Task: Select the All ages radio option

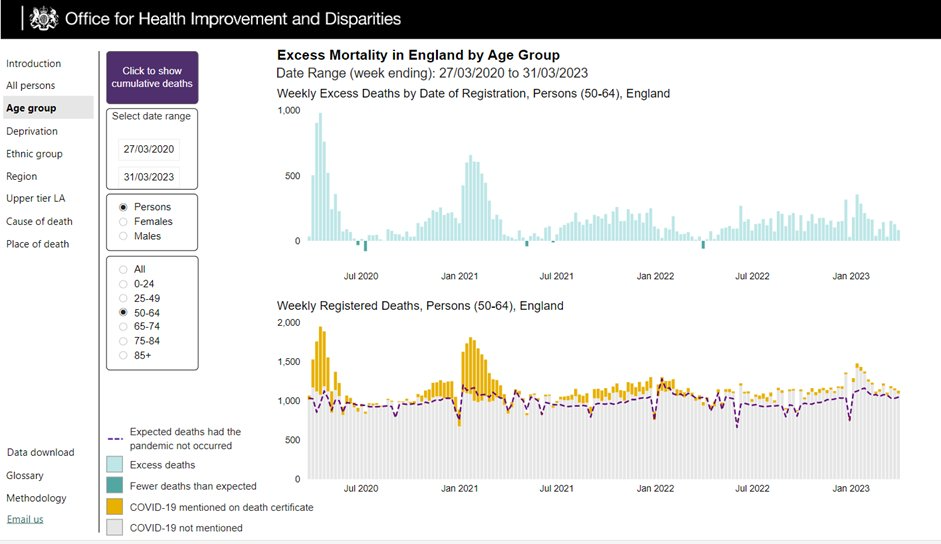Action: [123, 270]
